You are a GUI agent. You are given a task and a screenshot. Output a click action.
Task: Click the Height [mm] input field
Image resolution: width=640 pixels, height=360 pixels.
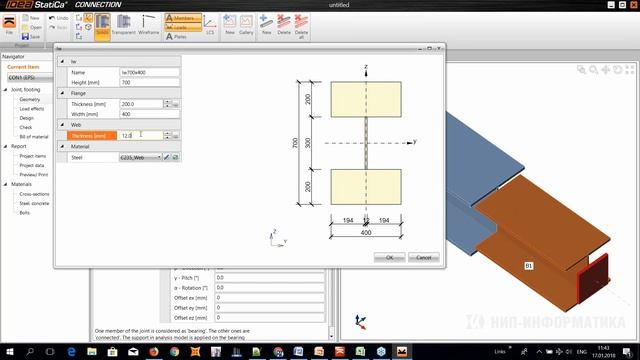(149, 82)
